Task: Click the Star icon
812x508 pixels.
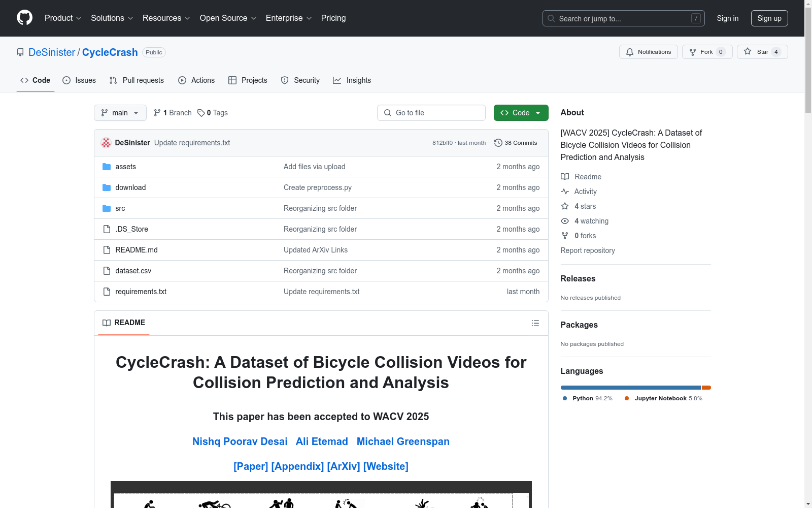Action: tap(748, 51)
